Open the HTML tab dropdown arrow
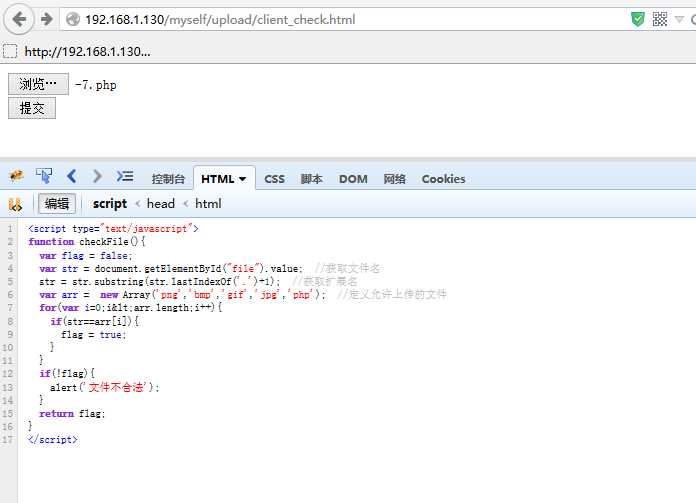 242,179
